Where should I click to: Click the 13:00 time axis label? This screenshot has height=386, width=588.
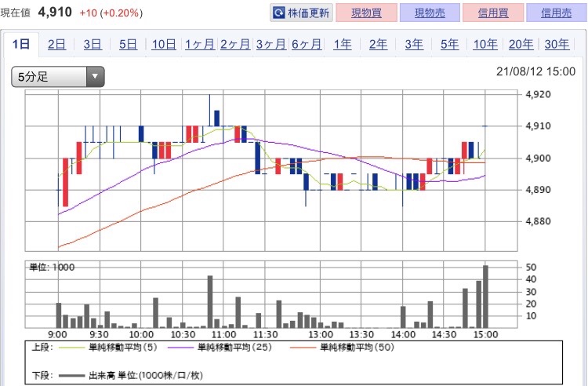pos(321,334)
